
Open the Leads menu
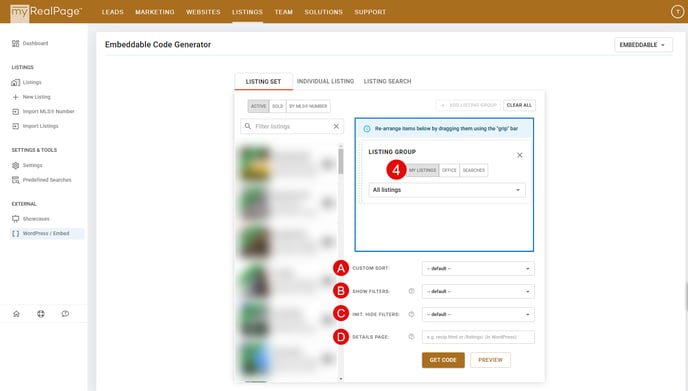(113, 12)
